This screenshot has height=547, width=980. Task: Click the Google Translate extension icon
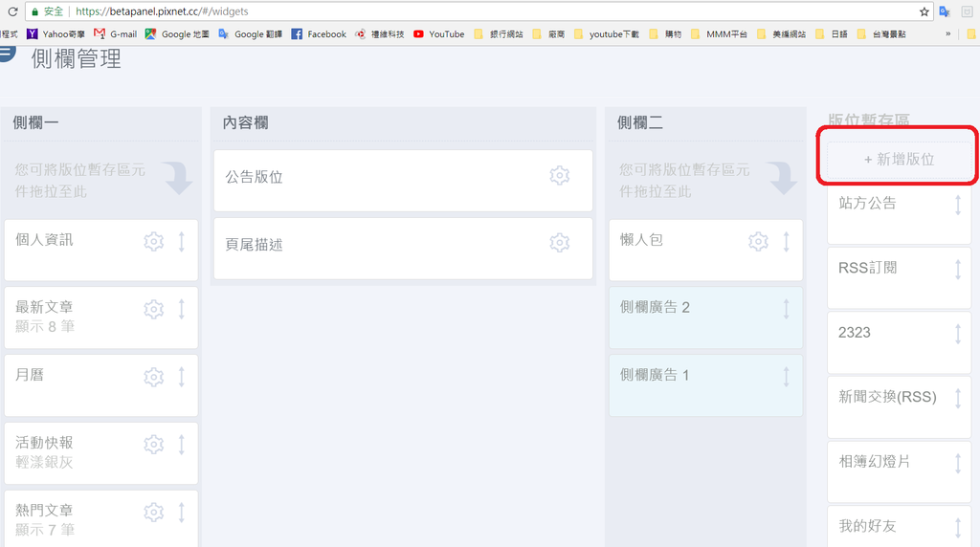pyautogui.click(x=945, y=11)
